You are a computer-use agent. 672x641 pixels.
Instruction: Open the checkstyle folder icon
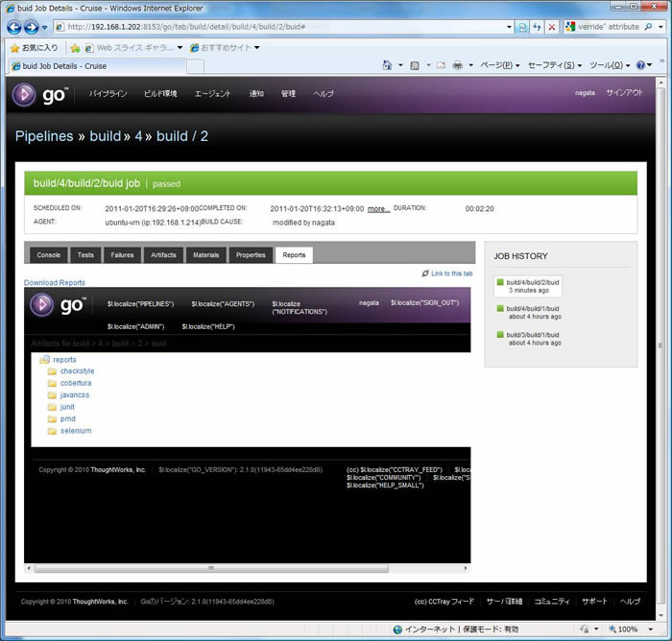(53, 371)
